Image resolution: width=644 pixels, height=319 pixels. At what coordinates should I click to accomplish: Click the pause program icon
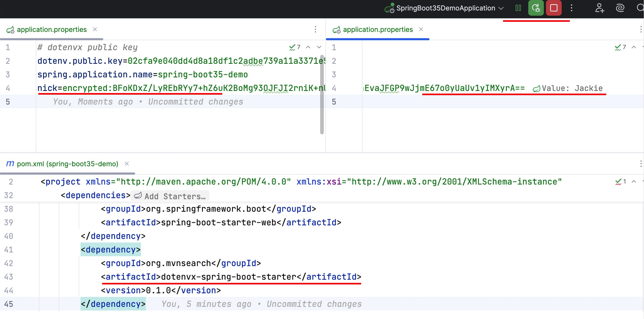point(518,8)
